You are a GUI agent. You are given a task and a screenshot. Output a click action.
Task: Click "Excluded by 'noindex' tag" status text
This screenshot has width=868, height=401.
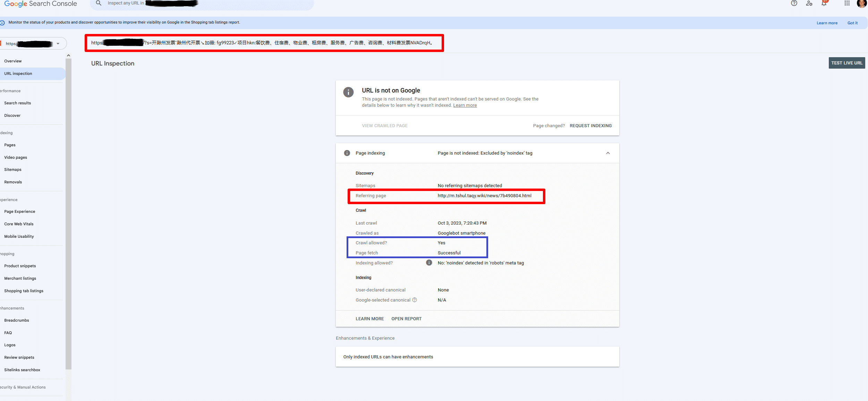click(506, 153)
